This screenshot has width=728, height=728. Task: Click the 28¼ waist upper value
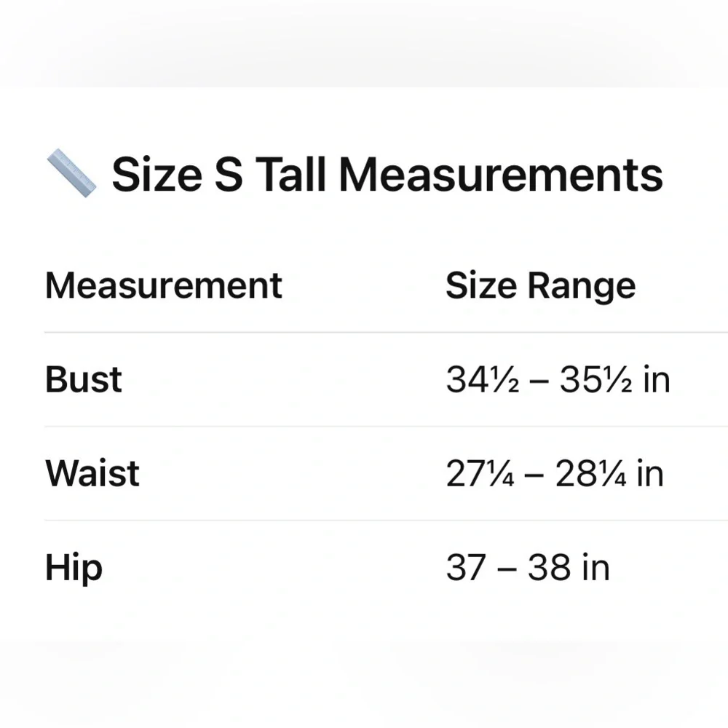[x=591, y=474]
